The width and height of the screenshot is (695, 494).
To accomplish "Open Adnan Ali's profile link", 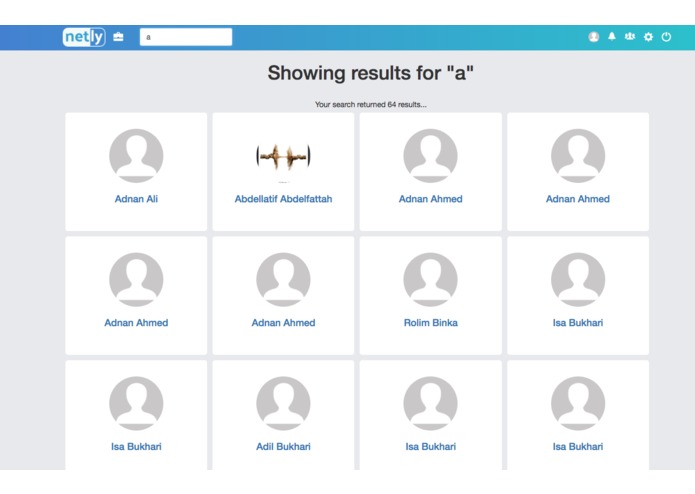I will (x=136, y=199).
